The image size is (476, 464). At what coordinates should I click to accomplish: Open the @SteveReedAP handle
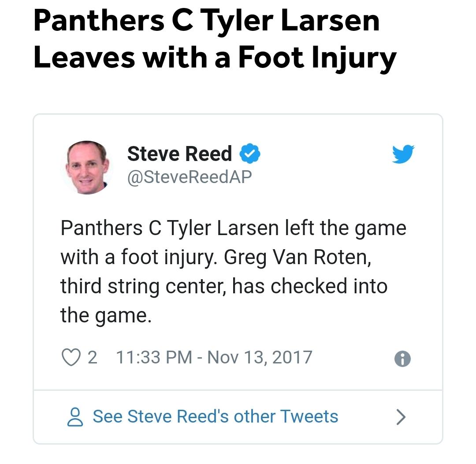click(190, 177)
